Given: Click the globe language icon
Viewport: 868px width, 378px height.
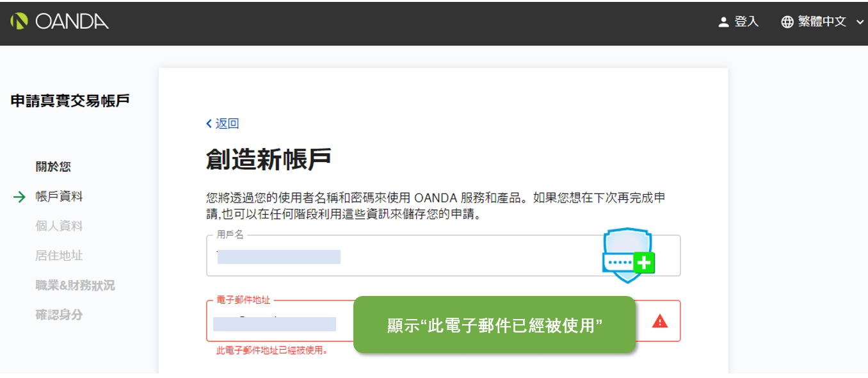Looking at the screenshot, I should tap(787, 22).
